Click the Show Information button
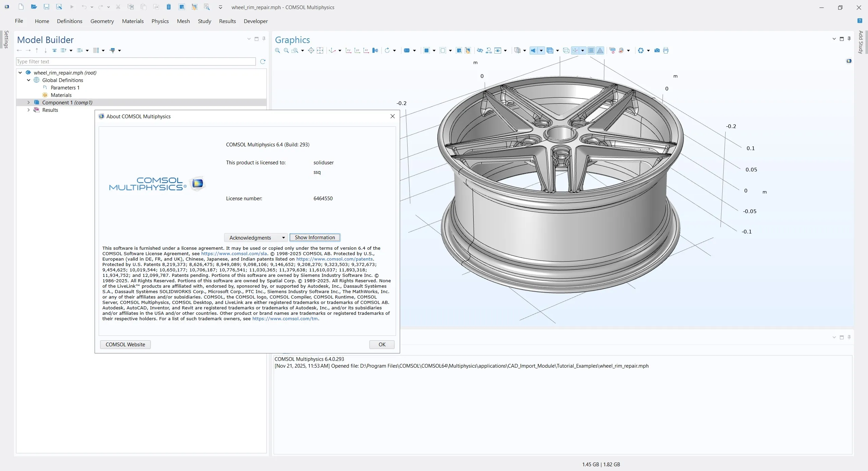 click(x=315, y=238)
